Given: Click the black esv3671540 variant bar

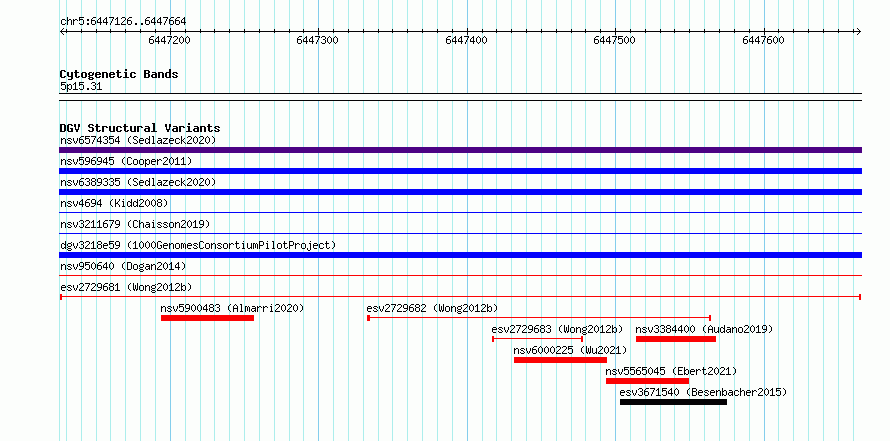Looking at the screenshot, I should click(x=673, y=402).
